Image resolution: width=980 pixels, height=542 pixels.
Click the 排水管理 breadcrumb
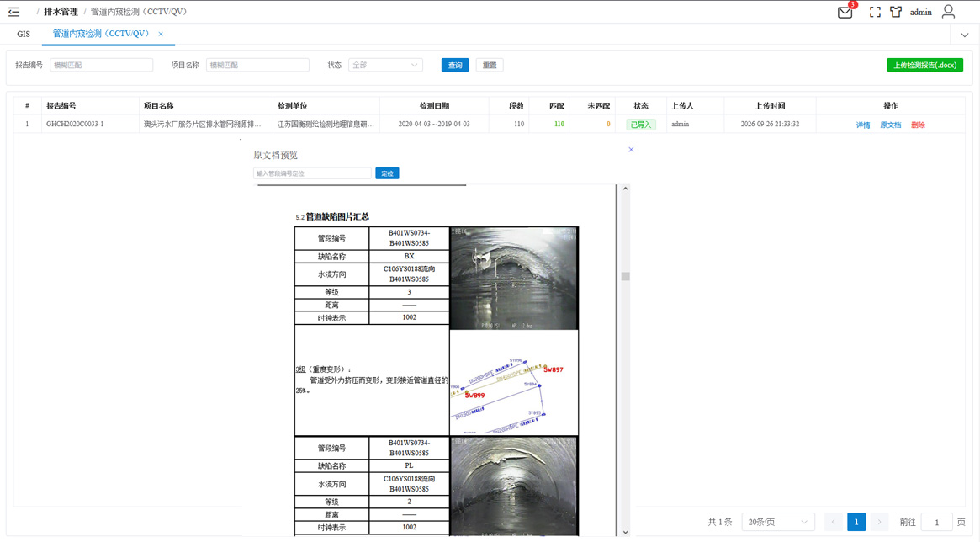[x=61, y=12]
